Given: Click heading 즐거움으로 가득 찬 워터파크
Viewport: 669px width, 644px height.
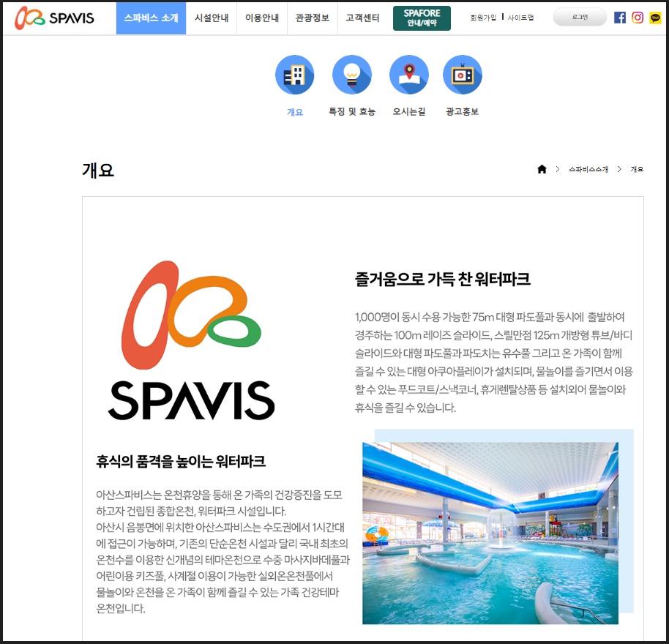Looking at the screenshot, I should pos(442,280).
